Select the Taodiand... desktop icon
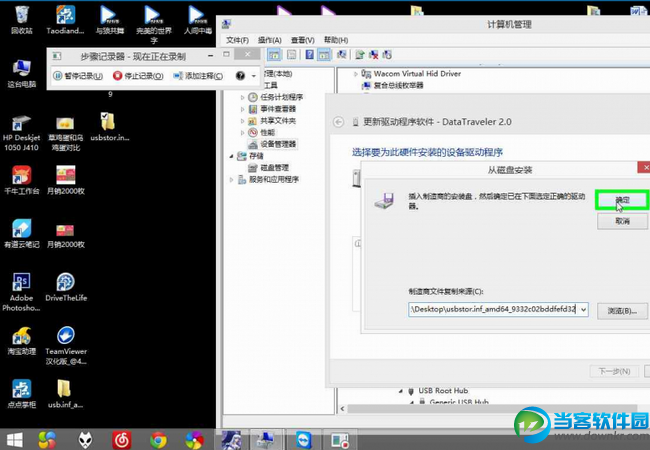This screenshot has width=650, height=450. click(65, 19)
